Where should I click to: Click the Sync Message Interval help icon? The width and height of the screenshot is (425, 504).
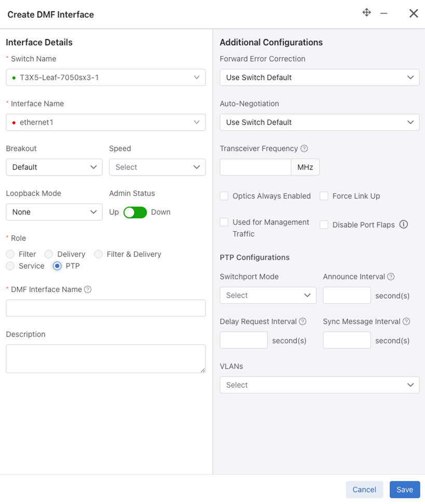click(x=406, y=321)
